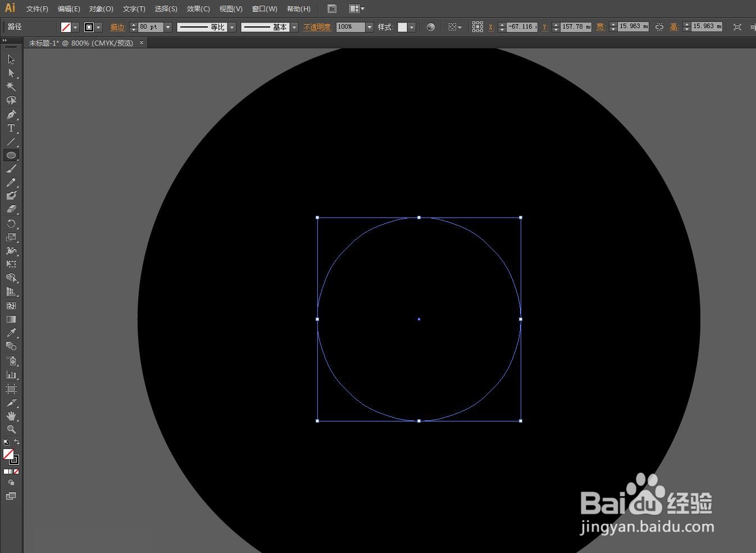This screenshot has height=553, width=756.
Task: Select the Paintbrush tool
Action: (11, 169)
